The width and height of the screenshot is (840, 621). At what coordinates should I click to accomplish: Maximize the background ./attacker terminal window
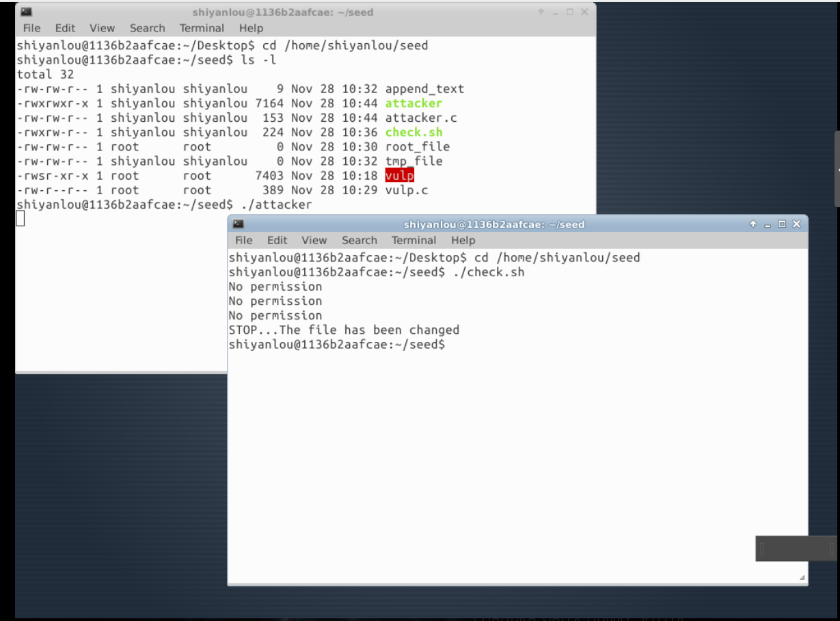tap(570, 12)
